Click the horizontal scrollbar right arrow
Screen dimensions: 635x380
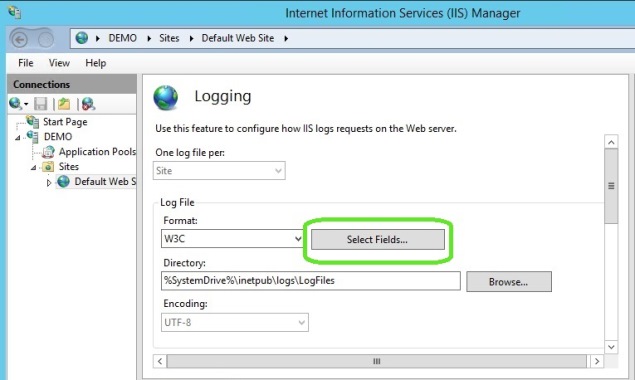[x=597, y=361]
